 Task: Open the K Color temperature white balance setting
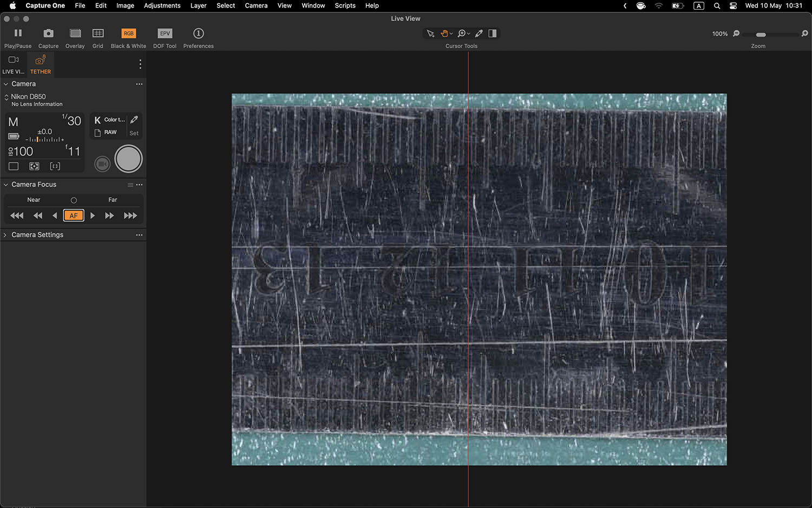[x=109, y=120]
